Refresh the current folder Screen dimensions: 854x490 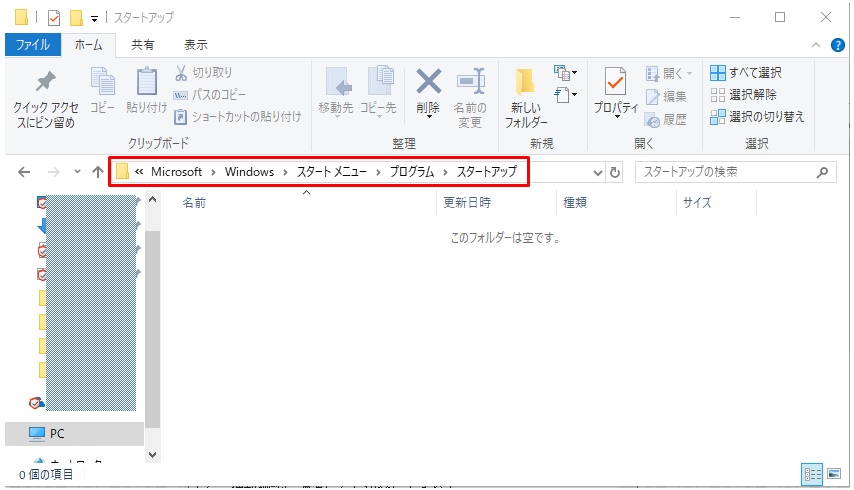pos(615,173)
